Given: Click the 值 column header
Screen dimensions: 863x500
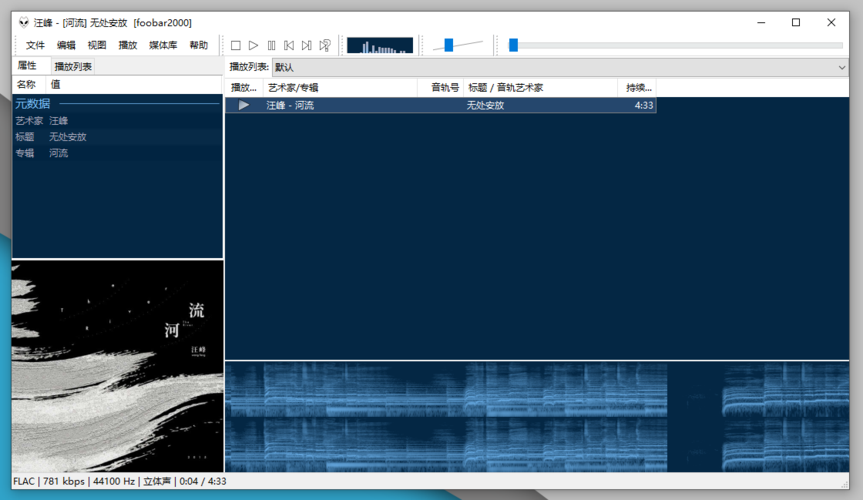Looking at the screenshot, I should [134, 85].
